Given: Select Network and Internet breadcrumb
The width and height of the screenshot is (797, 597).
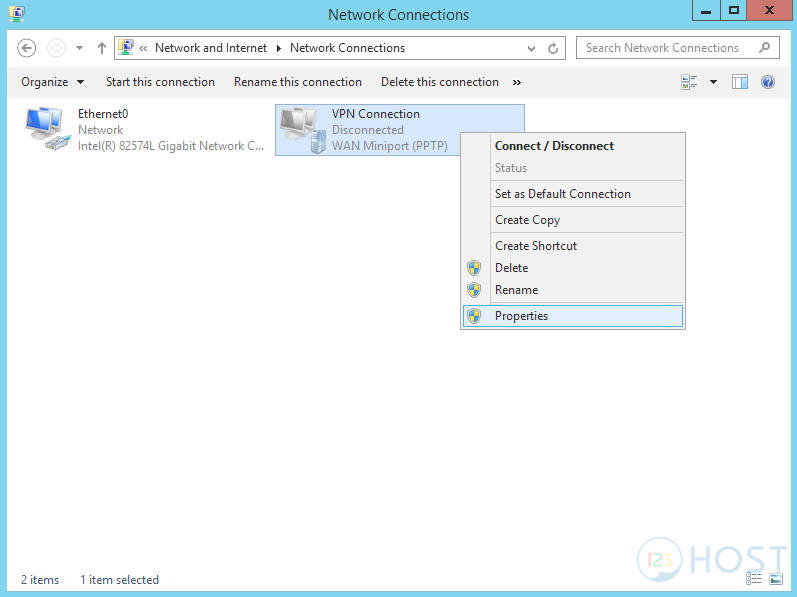Looking at the screenshot, I should pos(211,48).
